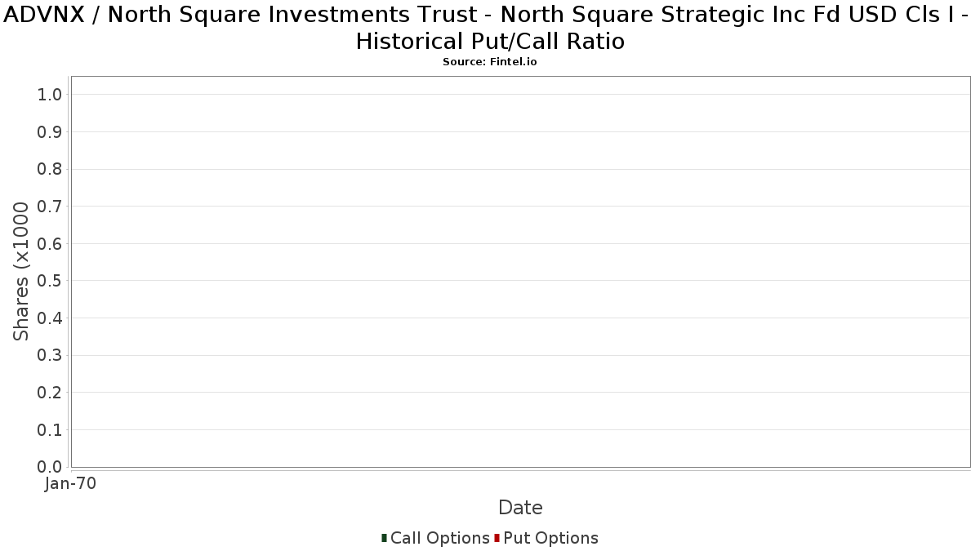980x551 pixels.
Task: Toggle the Put Options legend label
Action: point(550,538)
